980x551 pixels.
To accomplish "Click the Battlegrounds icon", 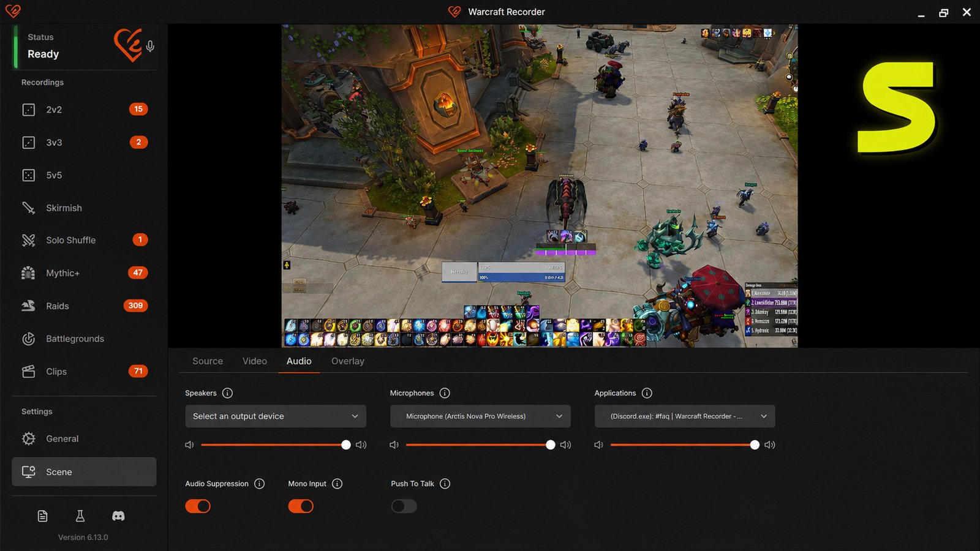I will [x=29, y=339].
